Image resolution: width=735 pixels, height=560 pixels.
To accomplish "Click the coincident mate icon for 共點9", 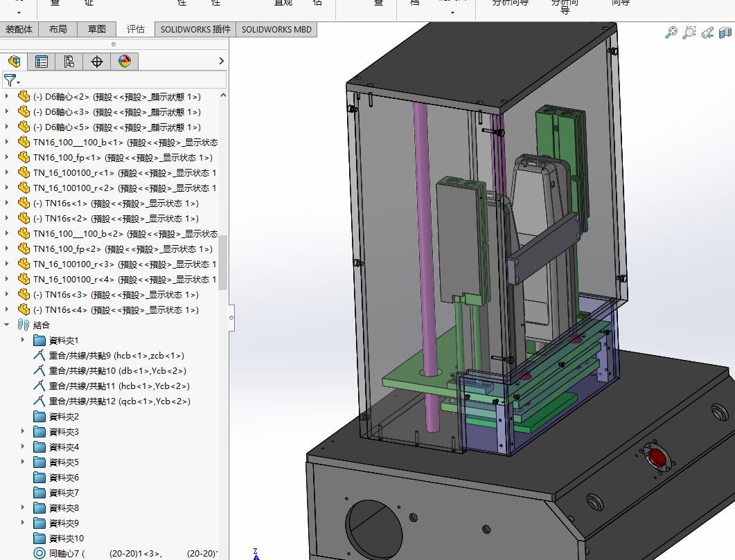I will click(x=39, y=355).
